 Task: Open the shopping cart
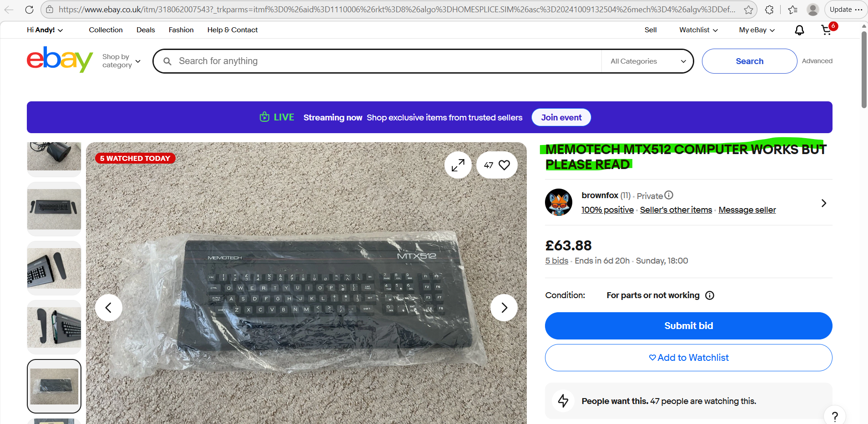[x=827, y=30]
